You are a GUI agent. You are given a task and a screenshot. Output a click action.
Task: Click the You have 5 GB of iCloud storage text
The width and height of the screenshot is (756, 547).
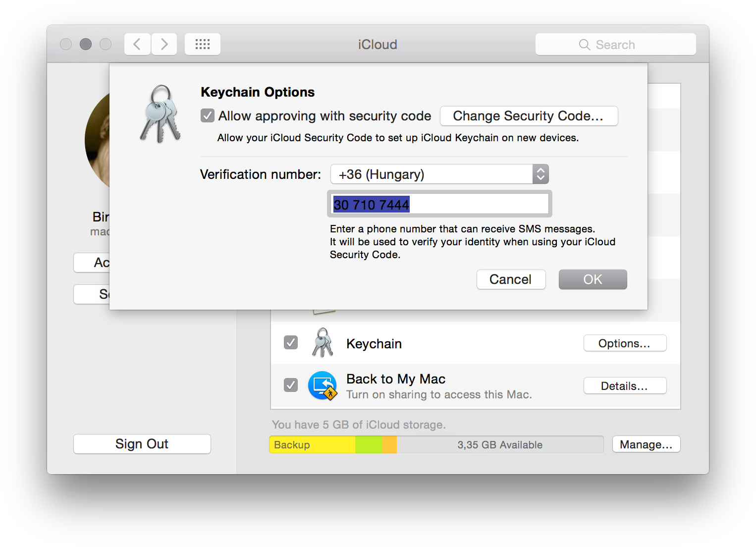pos(359,425)
